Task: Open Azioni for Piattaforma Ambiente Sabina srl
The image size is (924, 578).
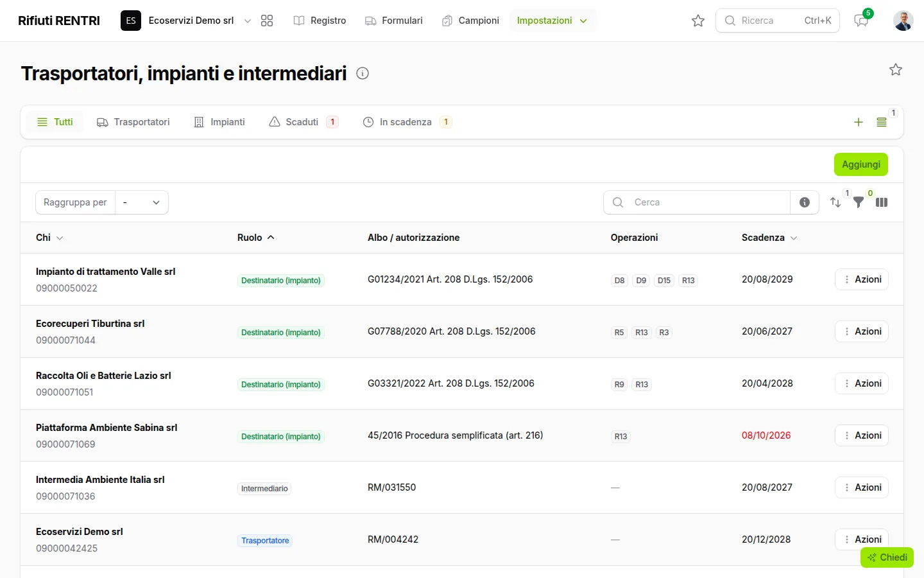Action: click(862, 435)
